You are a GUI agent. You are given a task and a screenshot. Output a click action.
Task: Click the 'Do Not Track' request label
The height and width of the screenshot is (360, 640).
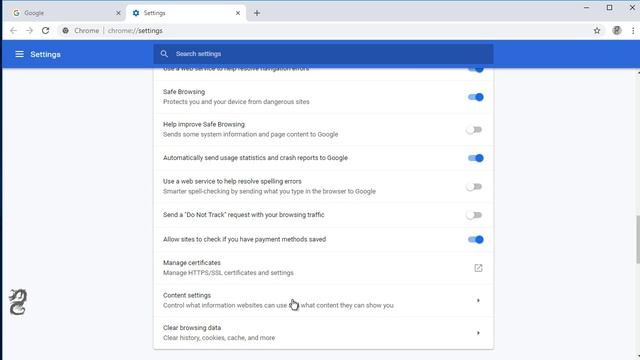[x=243, y=215]
